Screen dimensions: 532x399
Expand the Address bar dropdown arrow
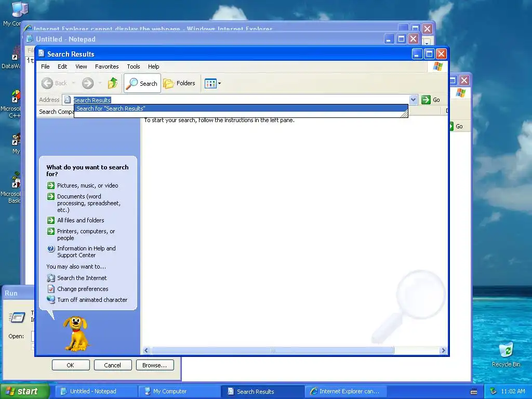(413, 100)
